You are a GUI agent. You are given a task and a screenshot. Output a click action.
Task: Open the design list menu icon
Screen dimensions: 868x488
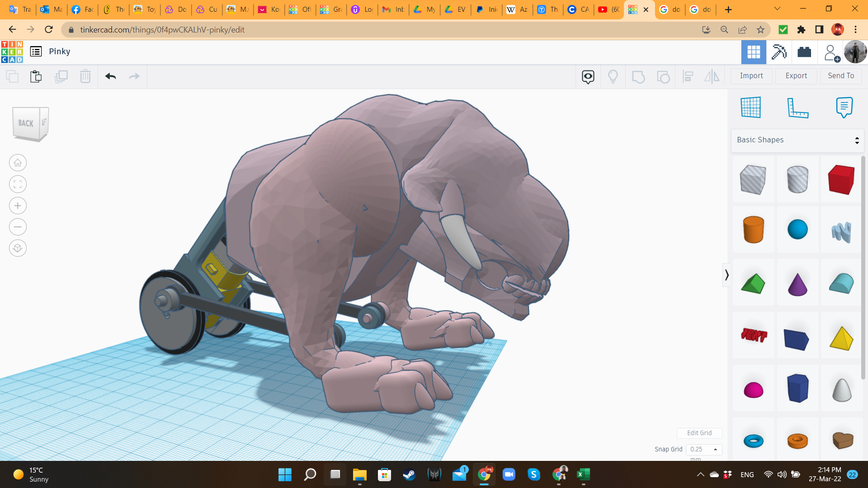[x=36, y=52]
